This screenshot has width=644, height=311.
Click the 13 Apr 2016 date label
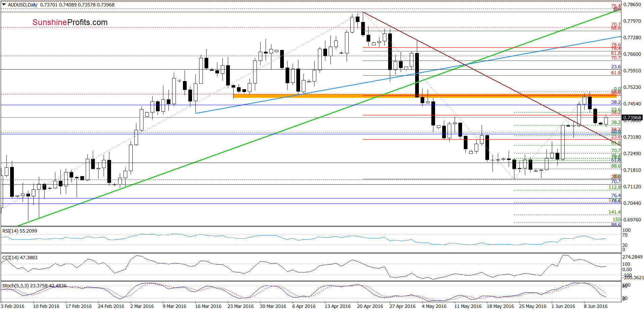[338, 306]
